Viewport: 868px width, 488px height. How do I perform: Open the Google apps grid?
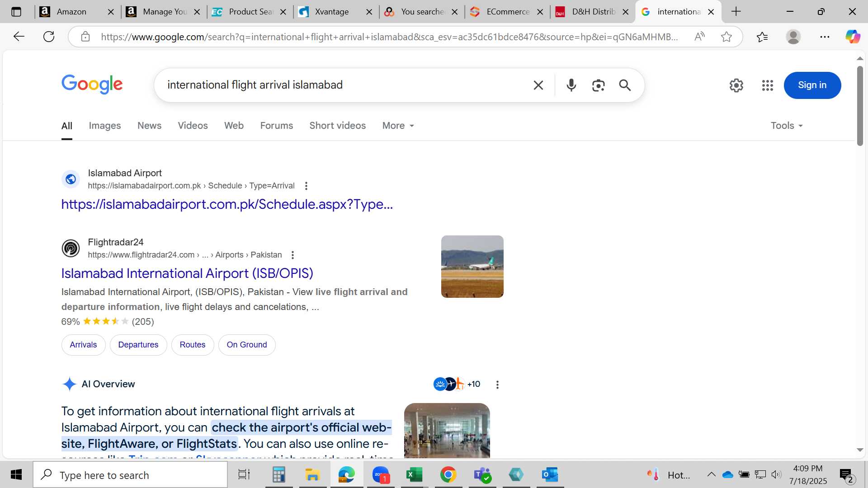pos(768,85)
